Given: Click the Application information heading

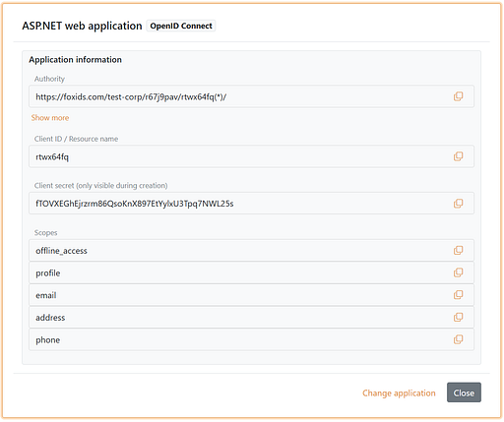Looking at the screenshot, I should [75, 60].
